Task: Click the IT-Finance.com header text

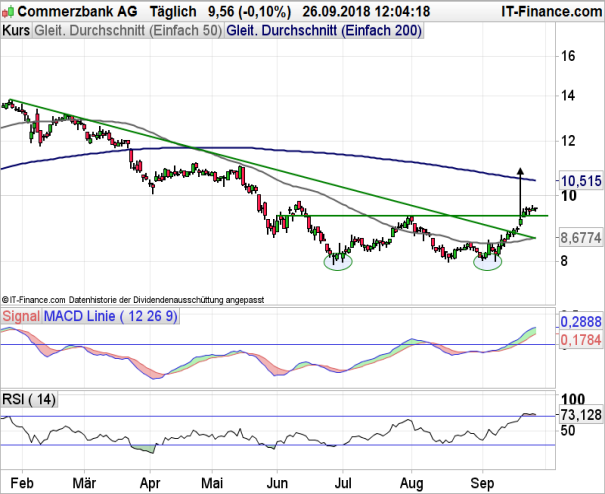Action: pos(552,12)
